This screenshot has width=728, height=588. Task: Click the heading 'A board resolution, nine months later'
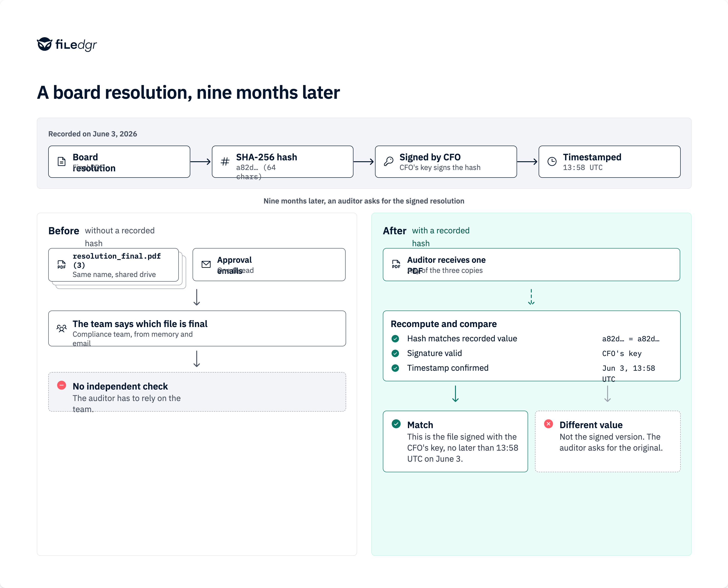188,92
